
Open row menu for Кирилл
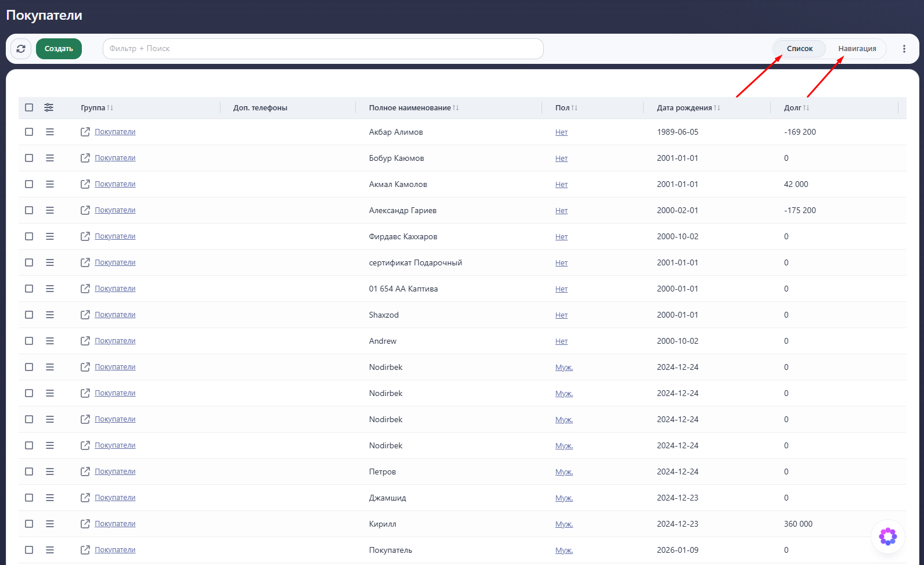[50, 524]
